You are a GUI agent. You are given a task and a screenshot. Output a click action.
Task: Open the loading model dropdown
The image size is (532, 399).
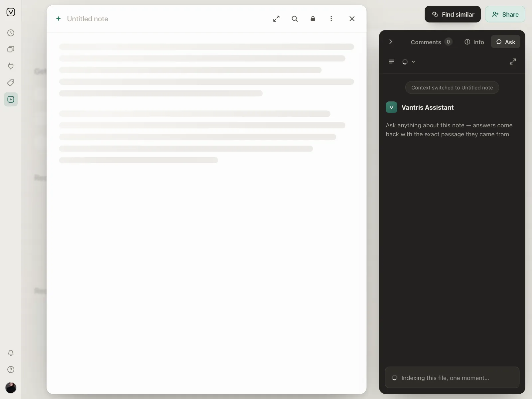(409, 62)
